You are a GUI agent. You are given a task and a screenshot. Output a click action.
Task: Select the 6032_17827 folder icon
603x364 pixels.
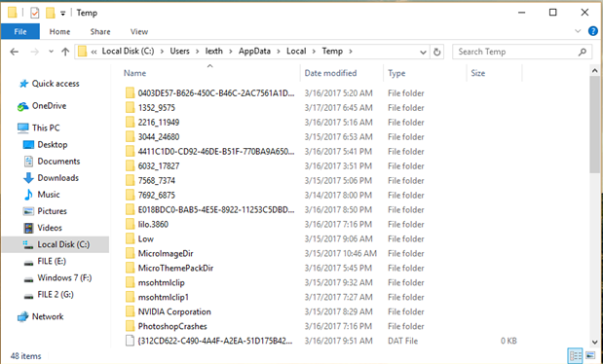(130, 166)
